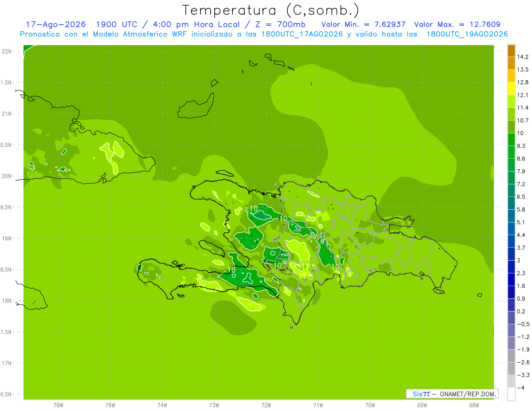Click the '5.8' color scale value
This screenshot has height=411, width=532.
521,209
